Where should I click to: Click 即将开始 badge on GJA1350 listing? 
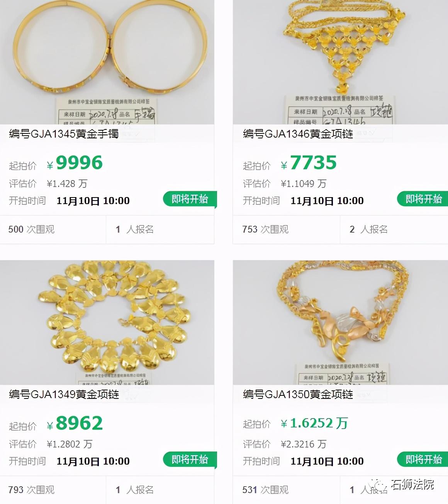point(423,460)
